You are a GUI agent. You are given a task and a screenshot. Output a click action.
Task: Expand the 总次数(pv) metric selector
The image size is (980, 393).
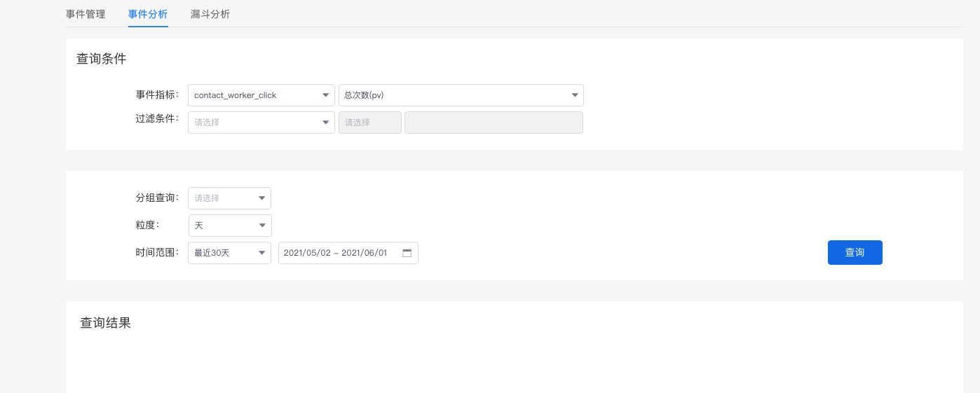point(461,95)
